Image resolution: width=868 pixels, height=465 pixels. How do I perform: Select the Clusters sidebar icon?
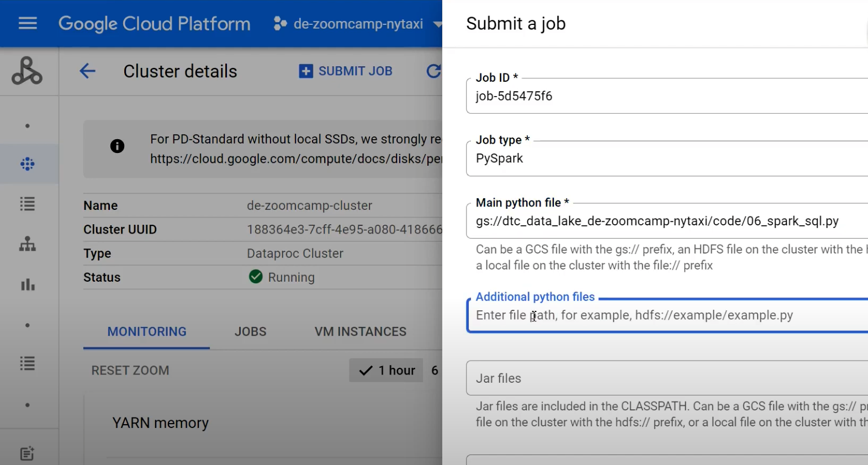coord(28,164)
